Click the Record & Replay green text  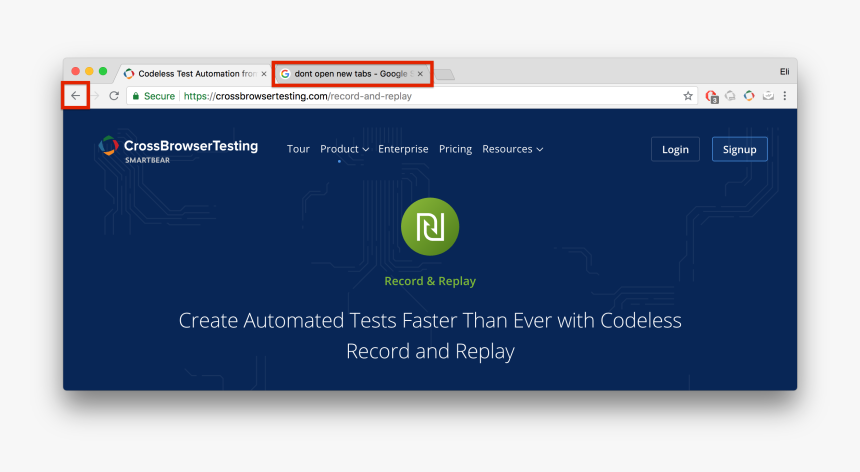[x=430, y=281]
